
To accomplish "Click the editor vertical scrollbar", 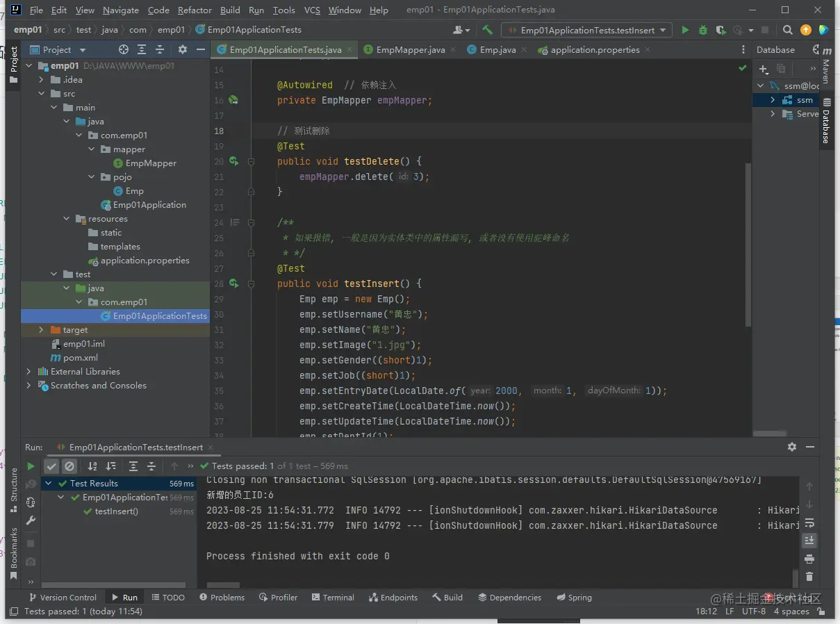I will point(748,243).
